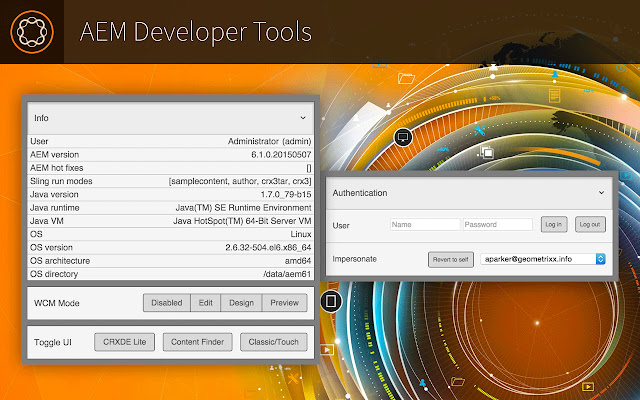Open CRXDE Lite
The height and width of the screenshot is (400, 640).
124,342
